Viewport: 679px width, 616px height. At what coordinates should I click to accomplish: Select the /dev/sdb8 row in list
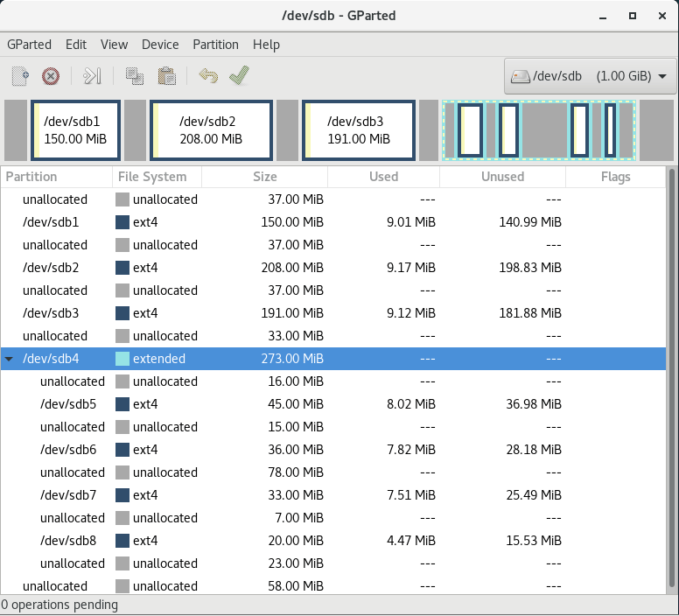coord(333,540)
